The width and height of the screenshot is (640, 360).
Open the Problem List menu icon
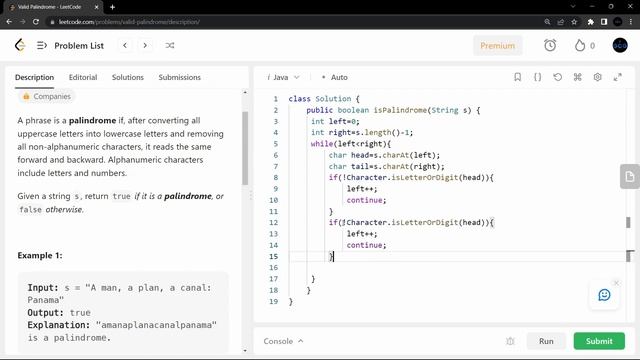(42, 45)
